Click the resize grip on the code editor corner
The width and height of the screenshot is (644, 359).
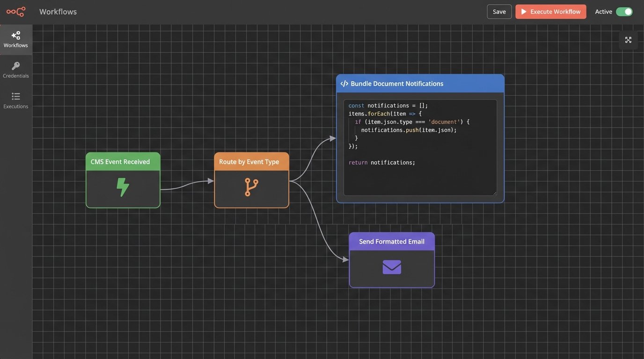pyautogui.click(x=495, y=193)
